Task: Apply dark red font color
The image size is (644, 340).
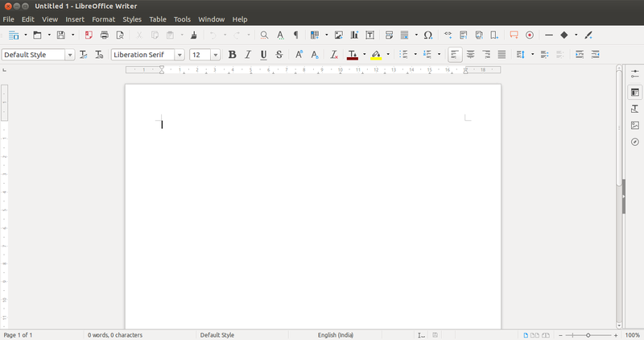Action: 353,55
